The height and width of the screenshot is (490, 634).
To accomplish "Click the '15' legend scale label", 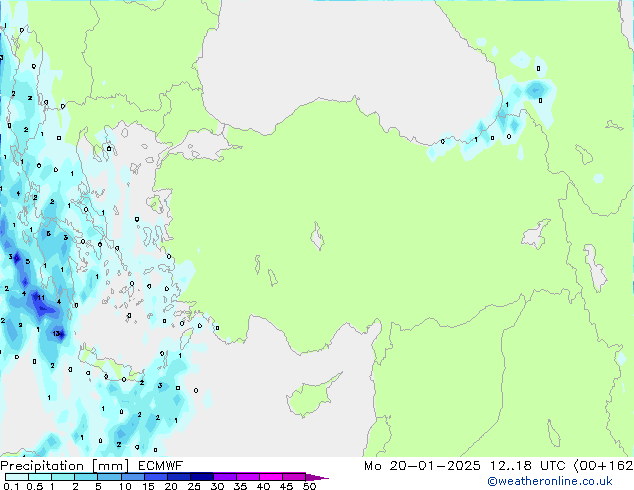I will click(x=148, y=486).
